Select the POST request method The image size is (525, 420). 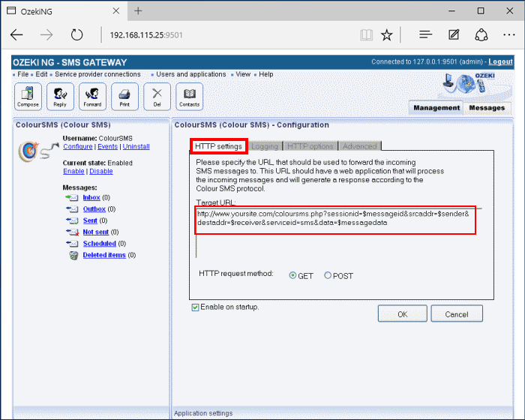(x=328, y=275)
